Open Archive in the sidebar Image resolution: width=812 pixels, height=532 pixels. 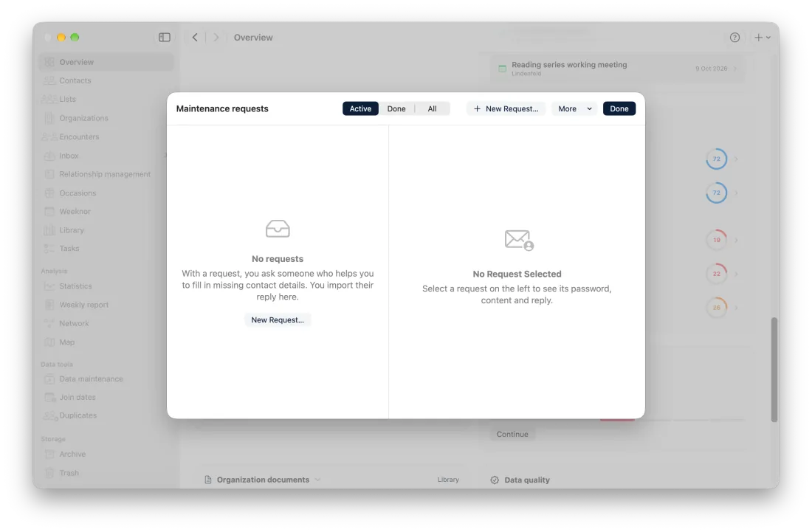[106, 455]
